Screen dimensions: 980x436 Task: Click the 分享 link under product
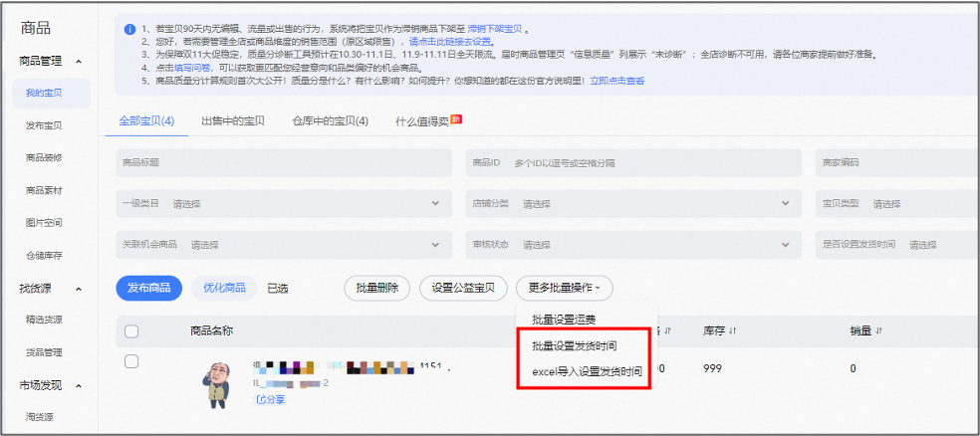275,399
